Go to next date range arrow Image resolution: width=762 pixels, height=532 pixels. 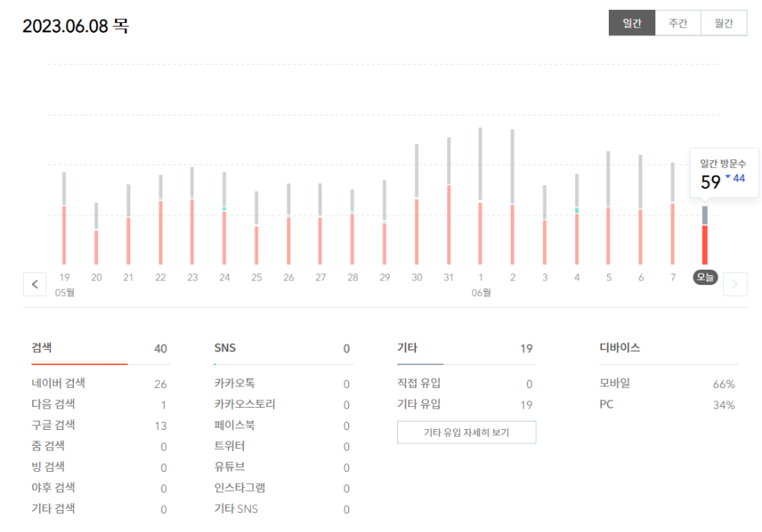735,284
